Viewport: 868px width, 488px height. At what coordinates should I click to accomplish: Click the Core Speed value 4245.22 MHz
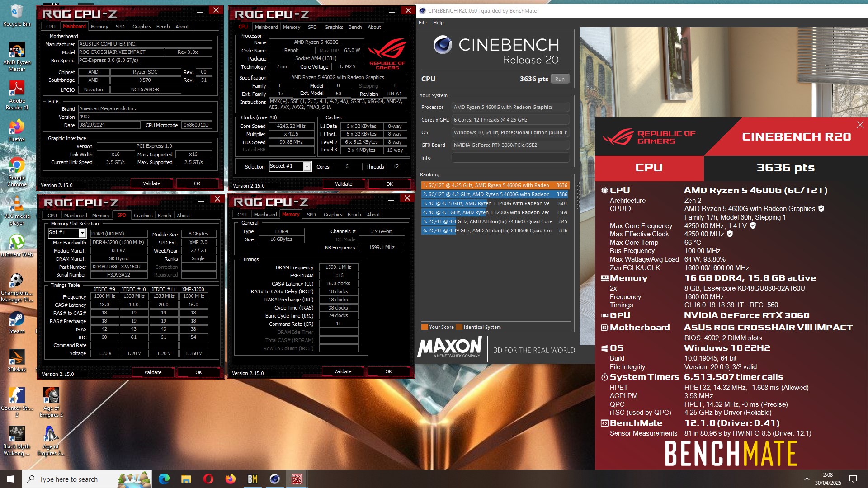291,127
